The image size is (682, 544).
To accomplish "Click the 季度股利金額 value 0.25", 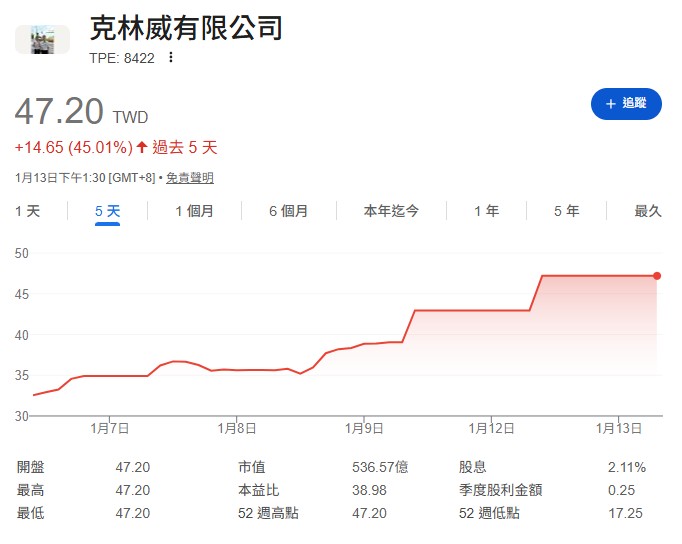I will pos(621,491).
